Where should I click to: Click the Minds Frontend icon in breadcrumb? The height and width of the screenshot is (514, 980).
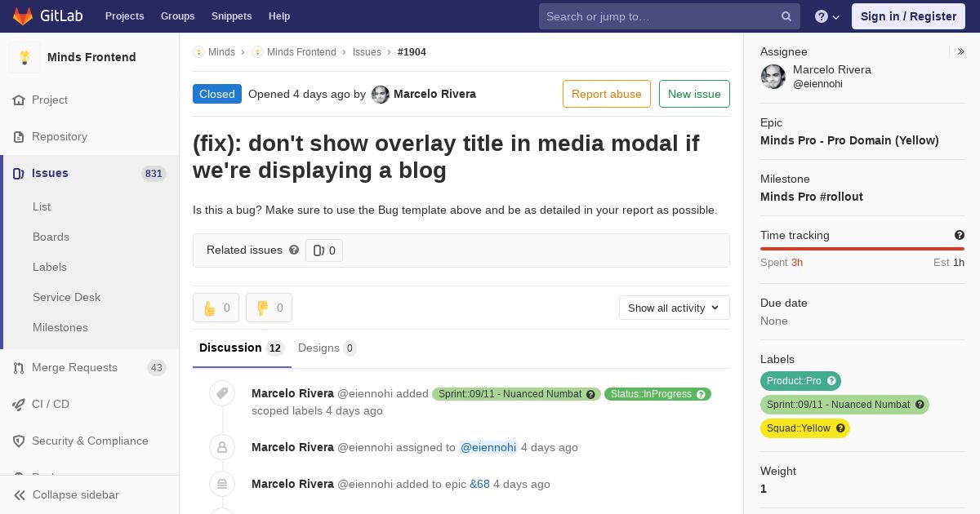[x=257, y=52]
